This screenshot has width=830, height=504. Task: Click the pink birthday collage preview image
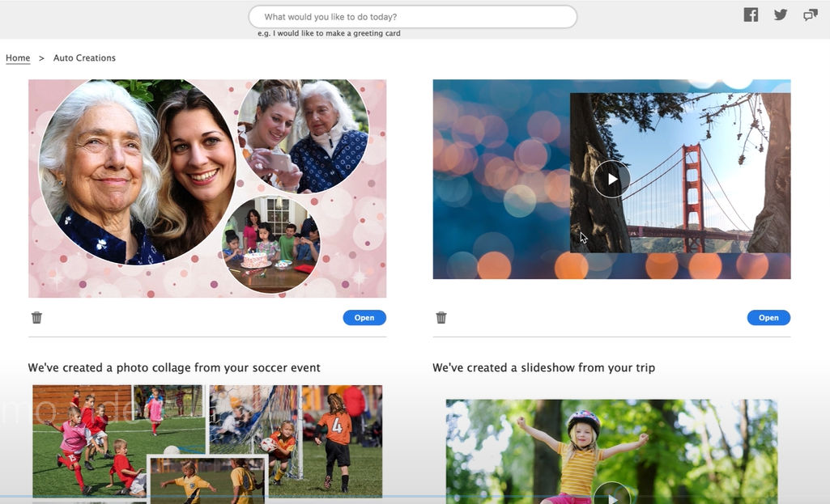click(206, 187)
